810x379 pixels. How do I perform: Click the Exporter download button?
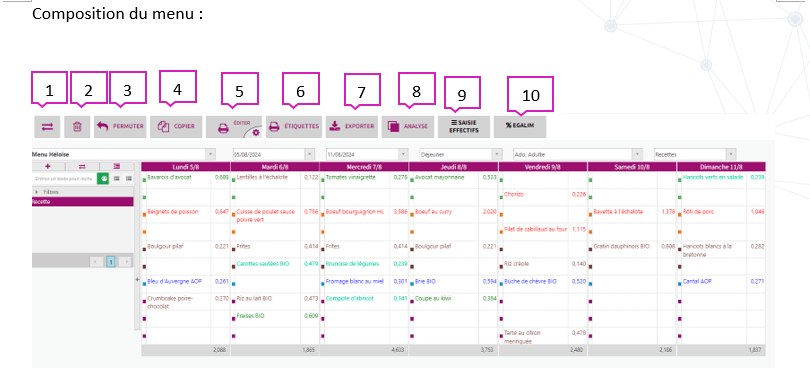352,127
